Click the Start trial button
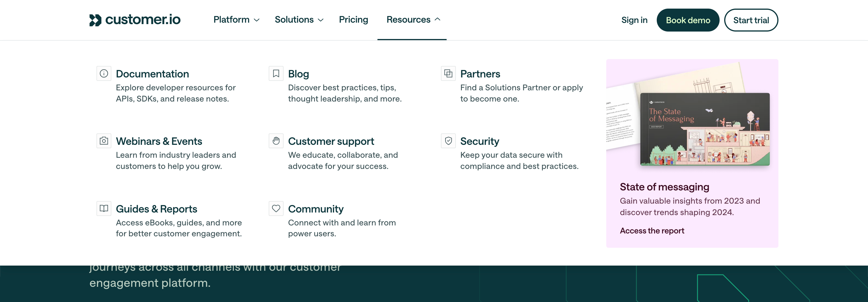Screen dimensions: 868x302 click(x=751, y=20)
